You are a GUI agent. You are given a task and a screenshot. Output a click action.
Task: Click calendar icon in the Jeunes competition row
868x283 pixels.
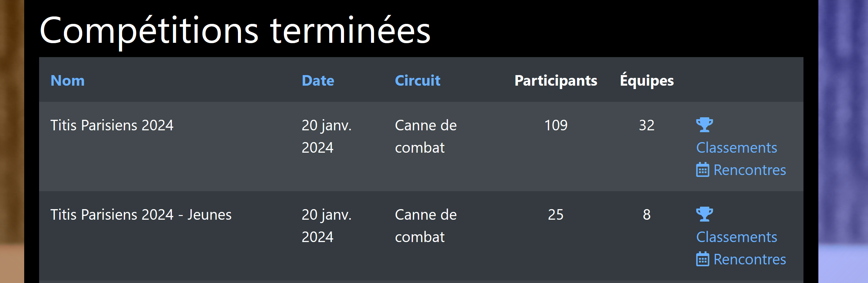(703, 259)
